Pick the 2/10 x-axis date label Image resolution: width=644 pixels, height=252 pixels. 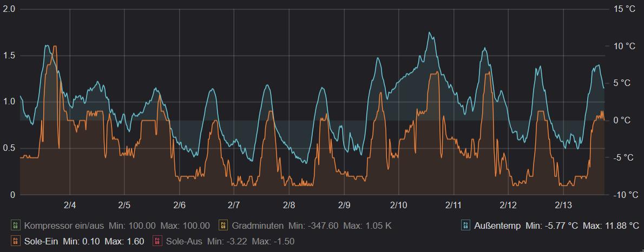click(x=398, y=205)
